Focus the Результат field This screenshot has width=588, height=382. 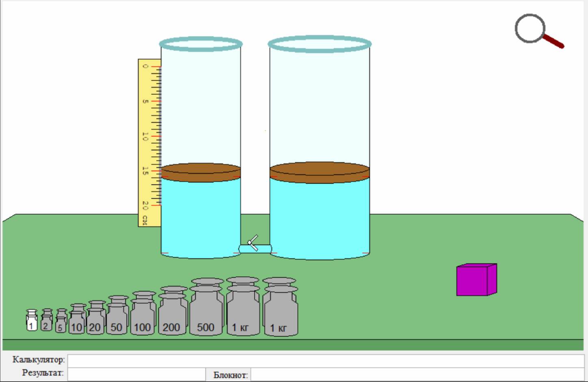point(137,374)
